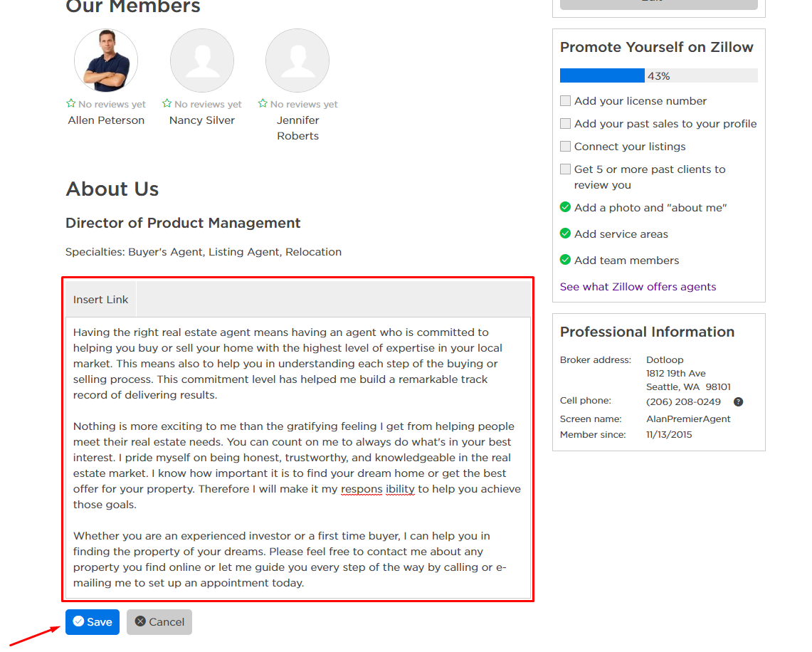Open Nancy Silver's name link
Image resolution: width=812 pixels, height=652 pixels.
click(202, 120)
